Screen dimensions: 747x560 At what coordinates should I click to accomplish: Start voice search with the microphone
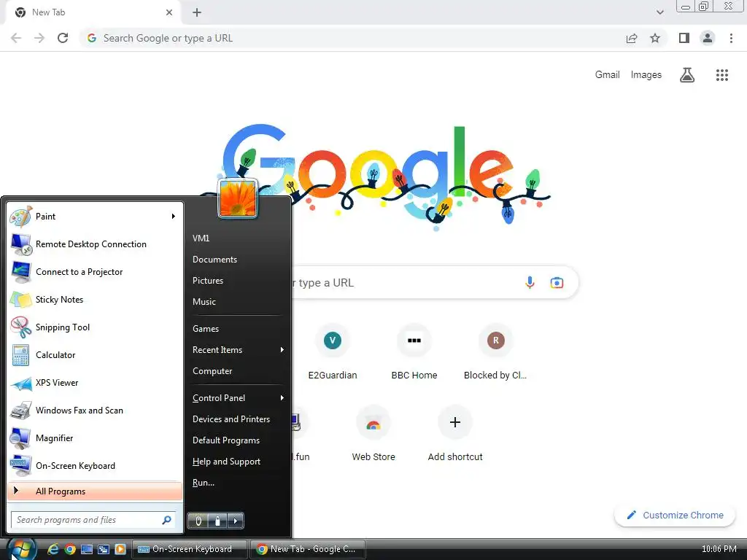point(530,283)
